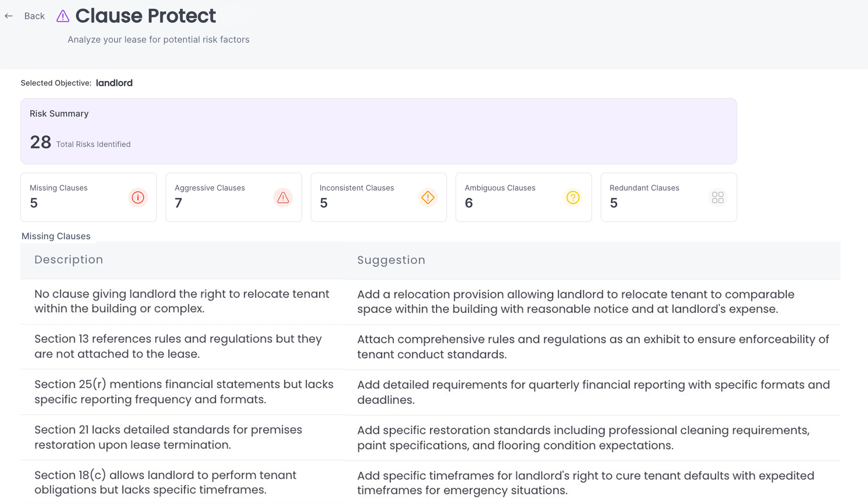
Task: Click the info icon on Missing Clauses card
Action: tap(138, 197)
